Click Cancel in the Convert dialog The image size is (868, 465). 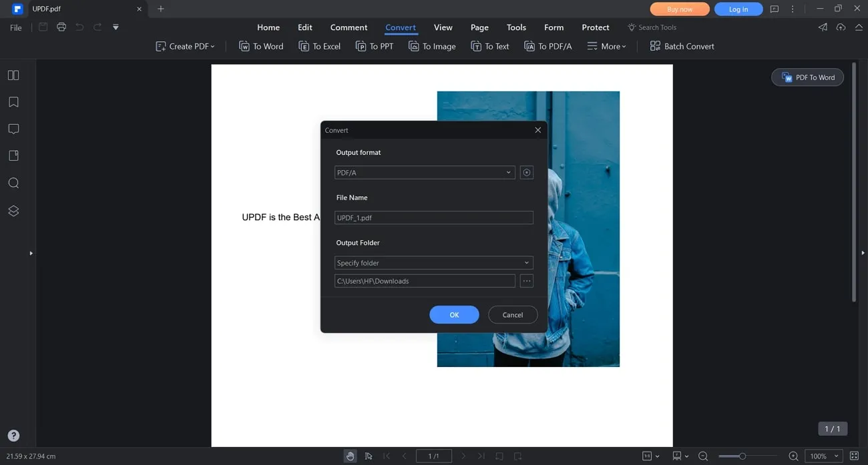coord(512,315)
